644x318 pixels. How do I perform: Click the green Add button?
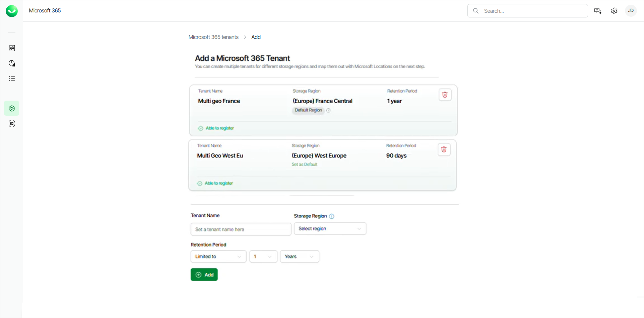[204, 275]
